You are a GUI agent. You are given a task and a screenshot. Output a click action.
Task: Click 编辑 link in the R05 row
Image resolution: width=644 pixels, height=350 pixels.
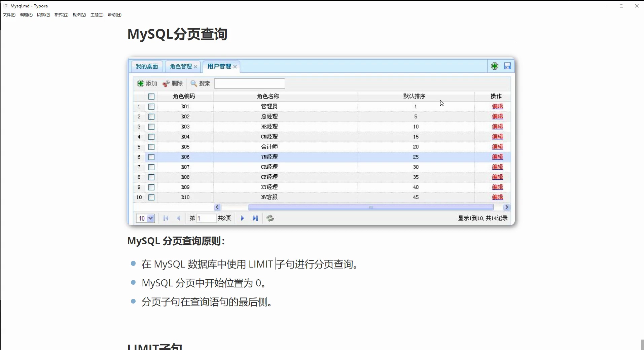(x=498, y=147)
